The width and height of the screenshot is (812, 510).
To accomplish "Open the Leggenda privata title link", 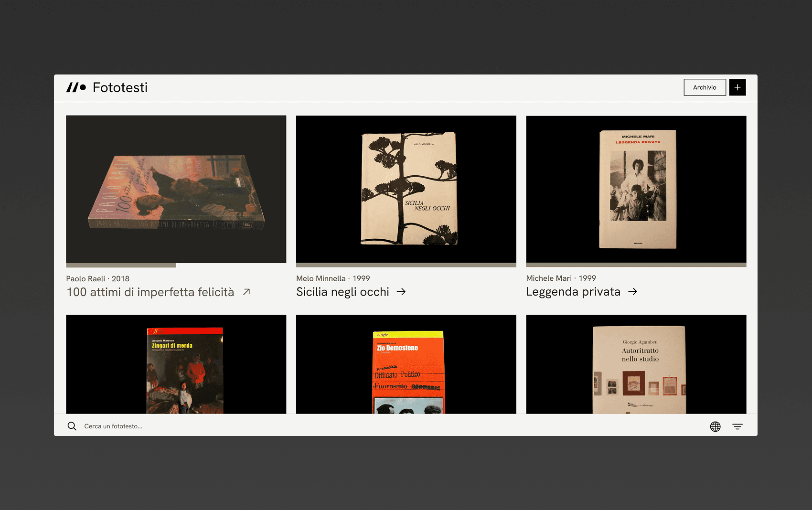I will coord(573,292).
